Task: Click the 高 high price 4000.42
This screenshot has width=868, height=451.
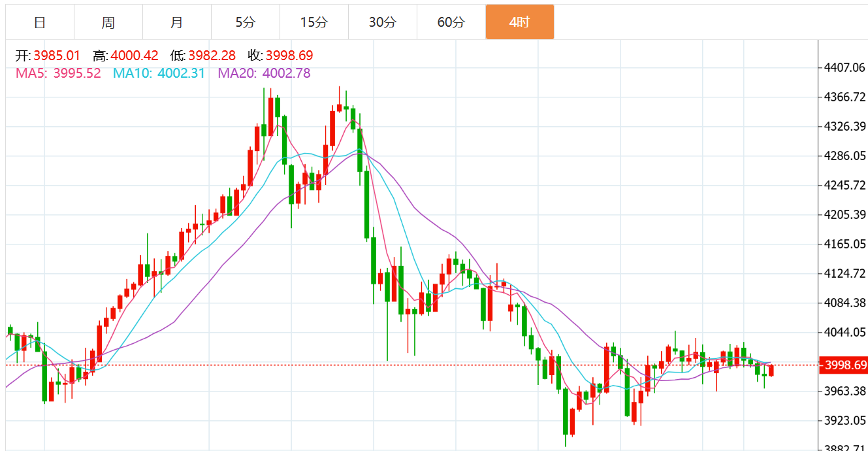Action: tap(135, 56)
